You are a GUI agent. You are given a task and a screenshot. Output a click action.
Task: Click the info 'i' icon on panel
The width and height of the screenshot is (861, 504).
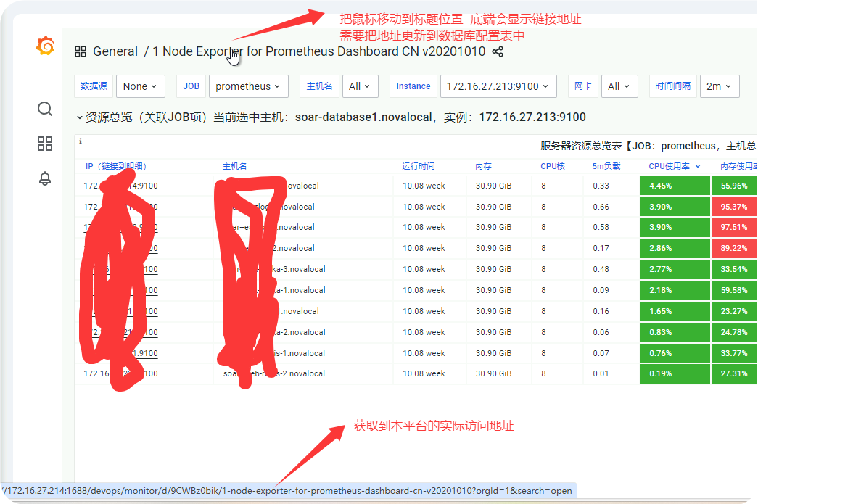pos(81,141)
